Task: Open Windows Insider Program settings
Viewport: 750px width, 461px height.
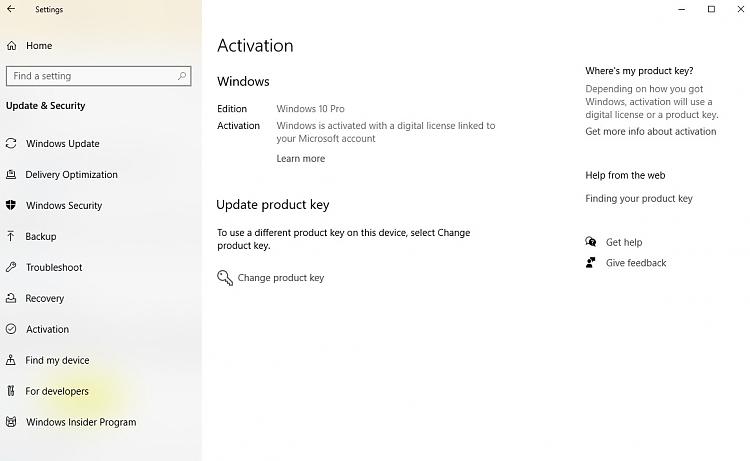Action: 81,422
